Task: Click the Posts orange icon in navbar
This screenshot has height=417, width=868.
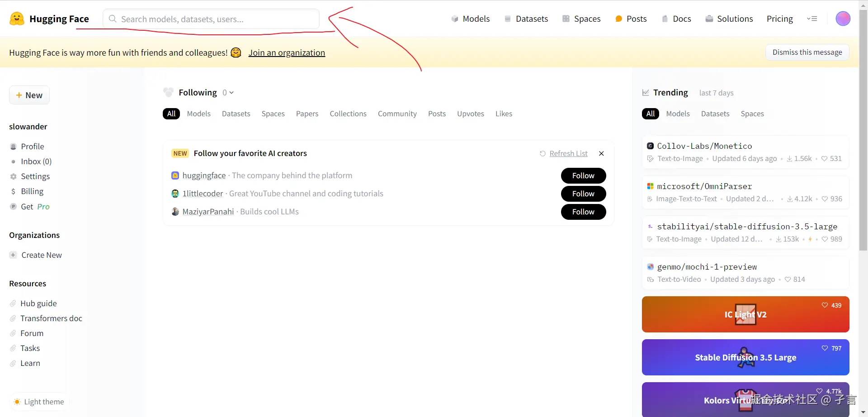Action: pos(619,19)
